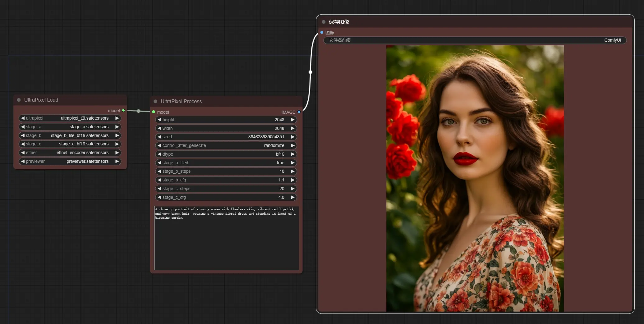Decrease width value with left arrow

point(159,128)
